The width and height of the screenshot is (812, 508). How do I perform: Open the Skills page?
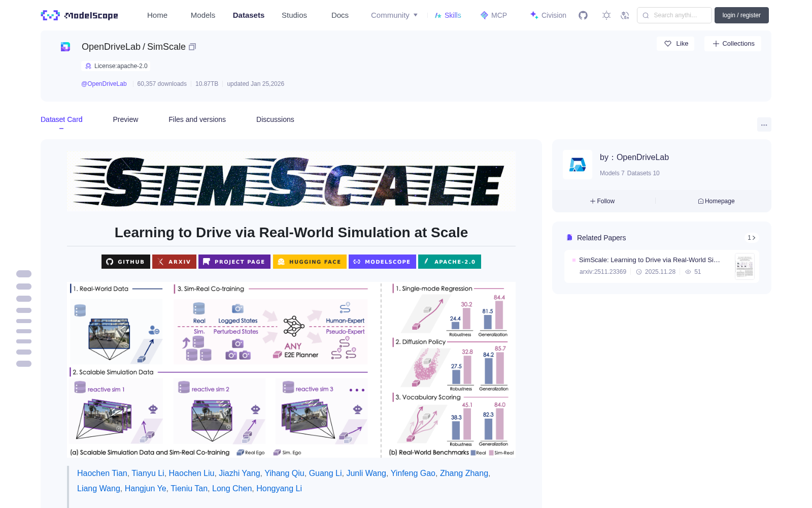(x=448, y=15)
